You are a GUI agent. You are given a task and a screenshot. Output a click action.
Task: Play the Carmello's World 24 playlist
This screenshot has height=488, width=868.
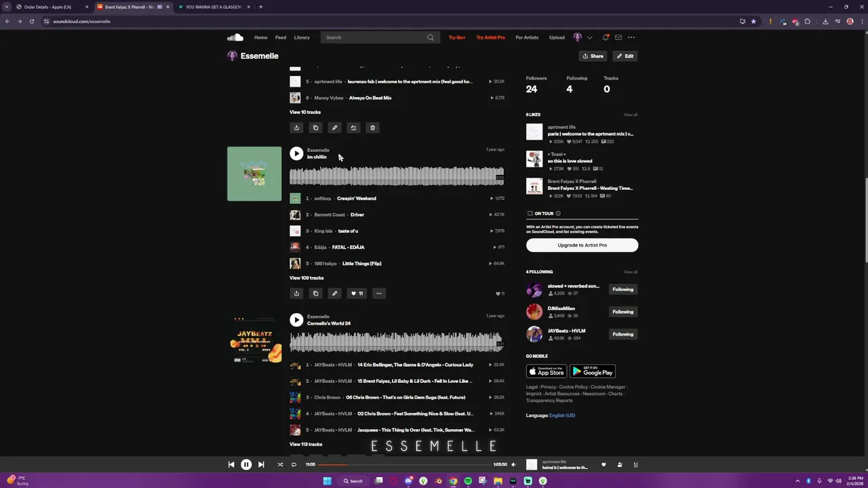[296, 320]
